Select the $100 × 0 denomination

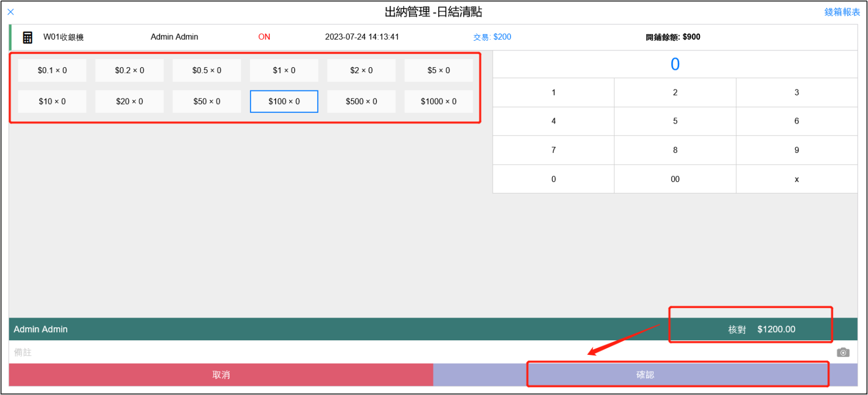[284, 101]
